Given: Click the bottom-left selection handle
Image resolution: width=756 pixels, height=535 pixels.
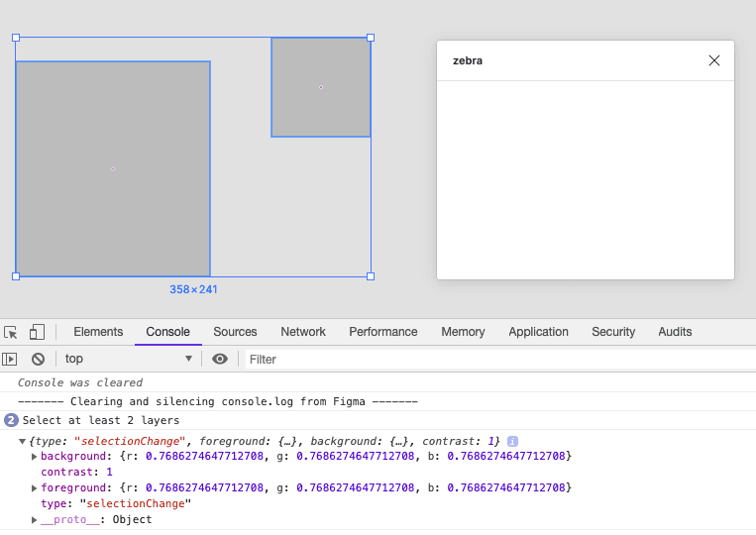Looking at the screenshot, I should [x=16, y=276].
